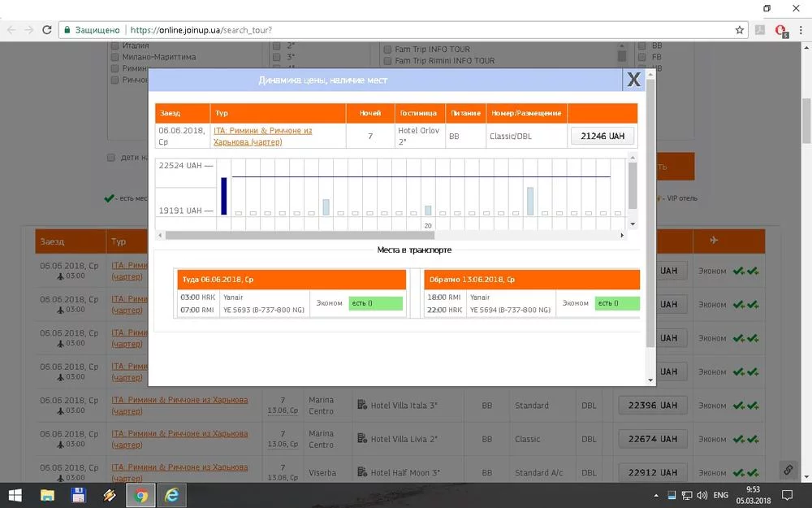The height and width of the screenshot is (508, 812).
Task: Open the tour link in the popup table
Action: pos(262,137)
